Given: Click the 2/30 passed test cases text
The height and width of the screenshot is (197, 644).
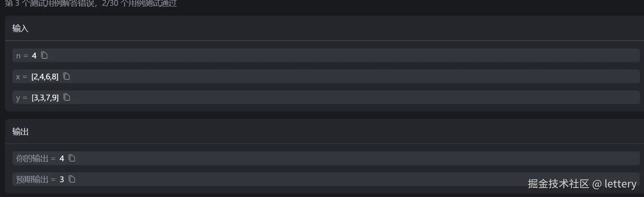Looking at the screenshot, I should pyautogui.click(x=140, y=4).
